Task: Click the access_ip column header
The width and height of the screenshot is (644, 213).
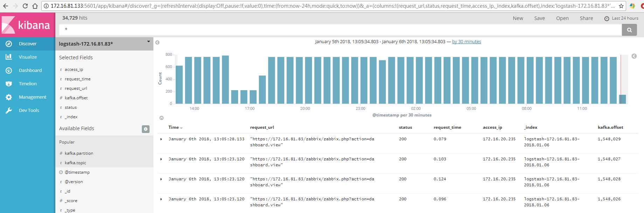Action: tap(492, 127)
